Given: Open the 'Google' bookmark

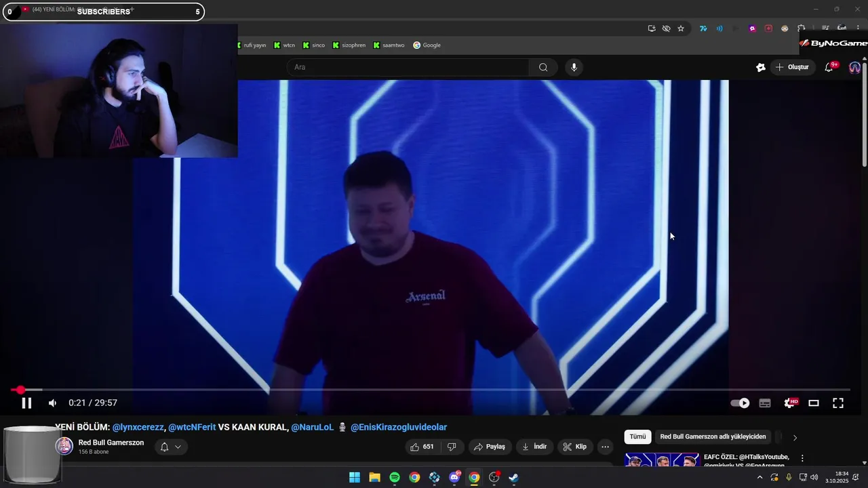Looking at the screenshot, I should [x=427, y=45].
